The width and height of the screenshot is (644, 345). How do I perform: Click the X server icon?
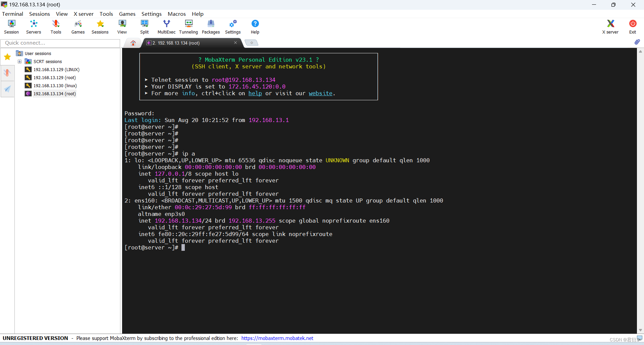point(610,26)
